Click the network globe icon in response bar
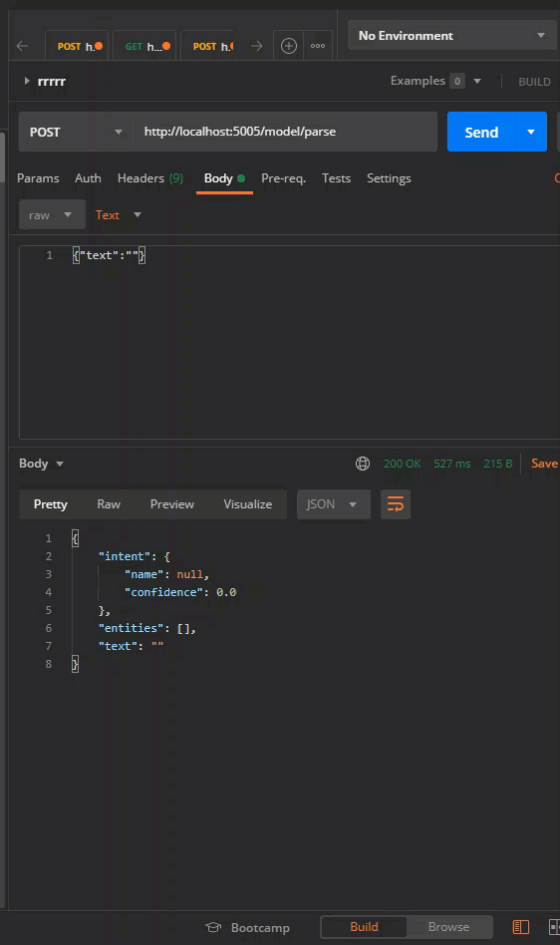The width and height of the screenshot is (560, 945). 363,464
